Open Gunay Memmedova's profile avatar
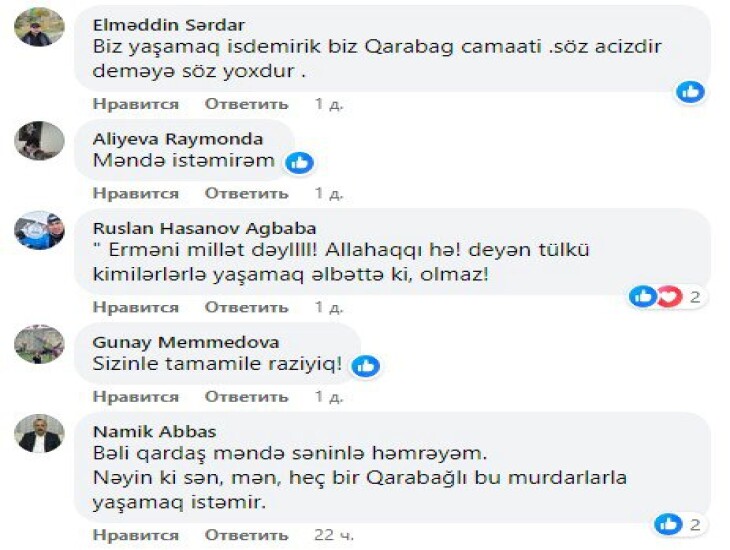The image size is (730, 550). [x=39, y=344]
